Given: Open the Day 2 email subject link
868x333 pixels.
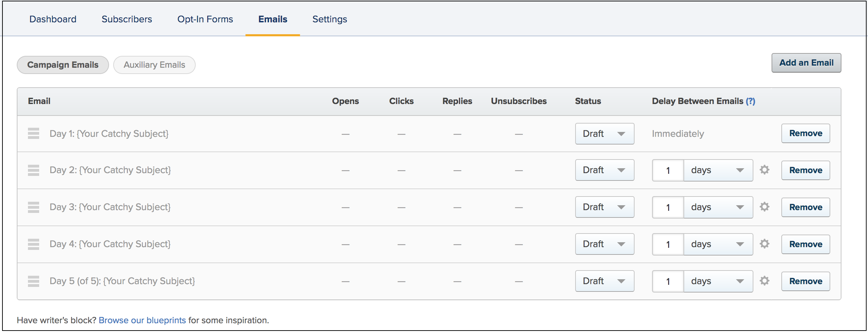Looking at the screenshot, I should (110, 170).
